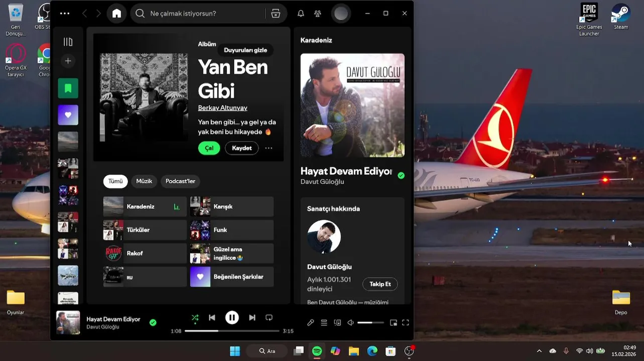Open Epic Games Launcher desktop icon

(x=589, y=20)
